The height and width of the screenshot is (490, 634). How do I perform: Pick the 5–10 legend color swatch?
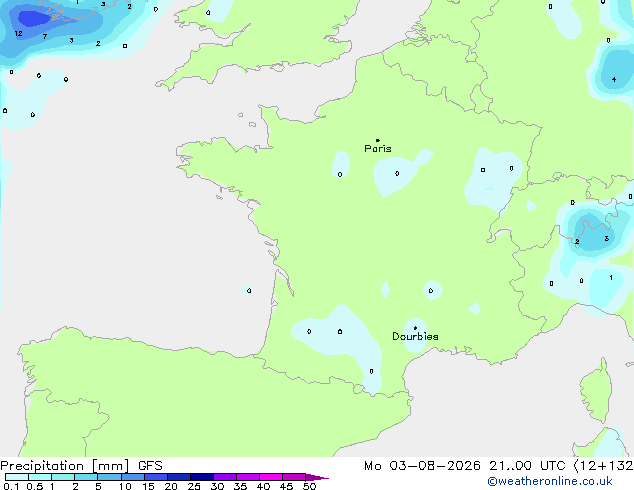click(x=109, y=477)
